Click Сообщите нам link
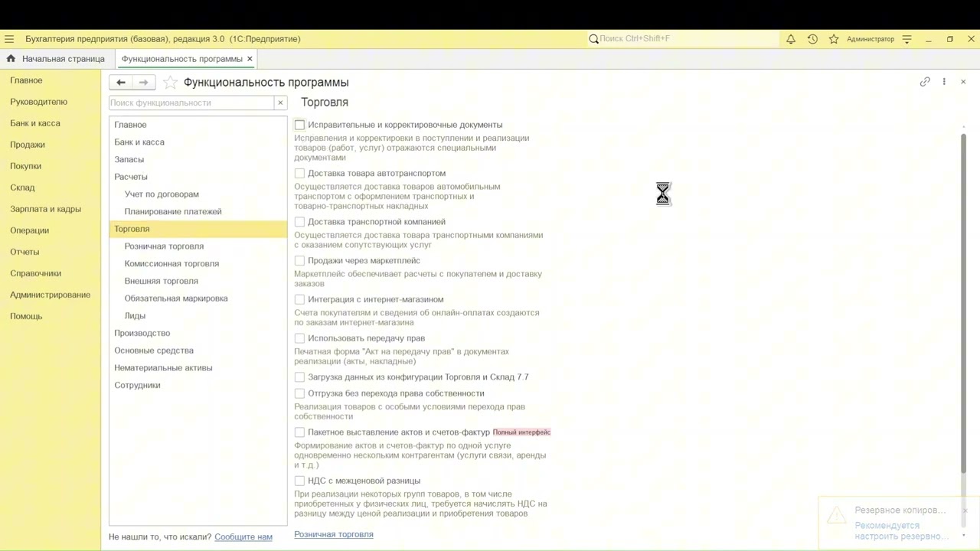 click(243, 537)
